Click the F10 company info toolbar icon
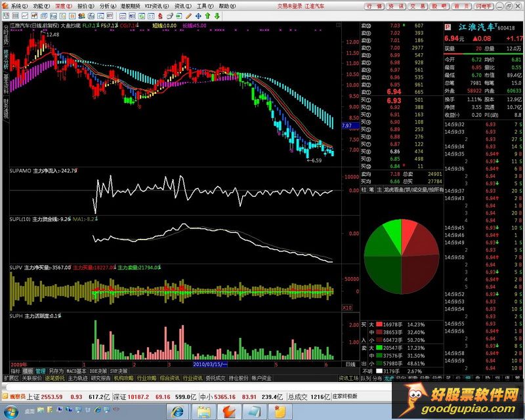The image size is (525, 420). [53, 16]
